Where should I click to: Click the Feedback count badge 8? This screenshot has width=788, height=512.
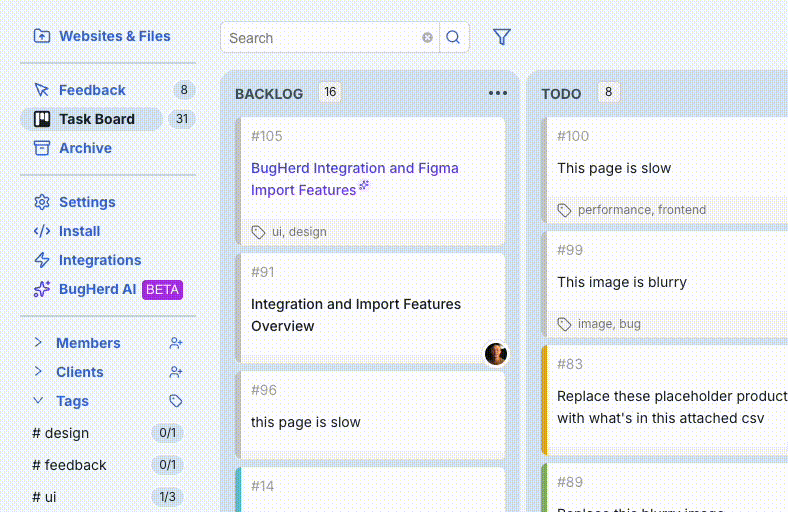pos(184,90)
